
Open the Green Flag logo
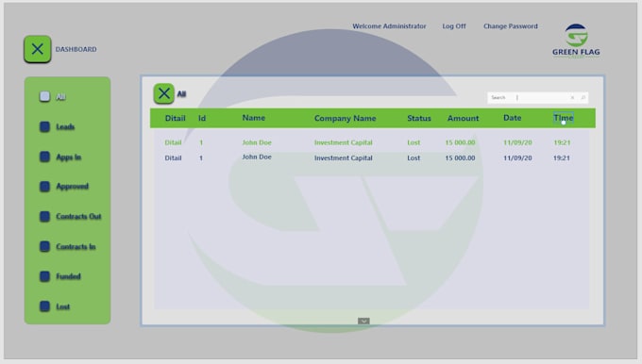point(576,41)
